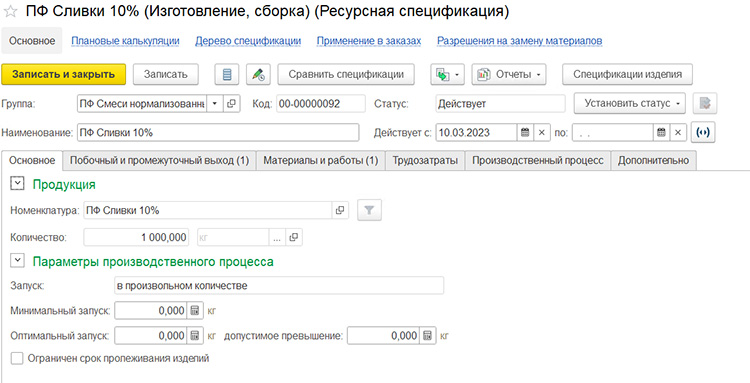Screen dimensions: 750x383
Task: Collapse Параметры производственного процесса section
Action: pyautogui.click(x=17, y=261)
